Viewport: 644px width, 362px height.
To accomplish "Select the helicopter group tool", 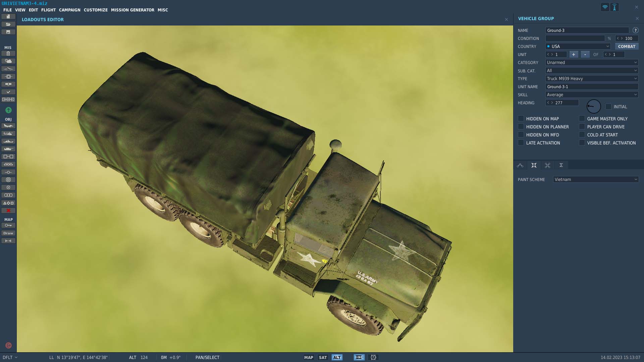I will 8,133.
